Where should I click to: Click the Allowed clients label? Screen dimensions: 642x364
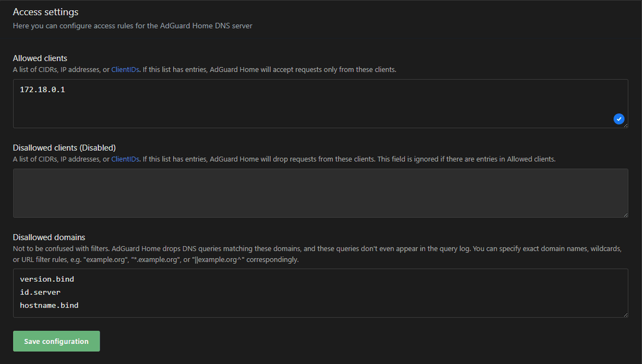pos(40,58)
